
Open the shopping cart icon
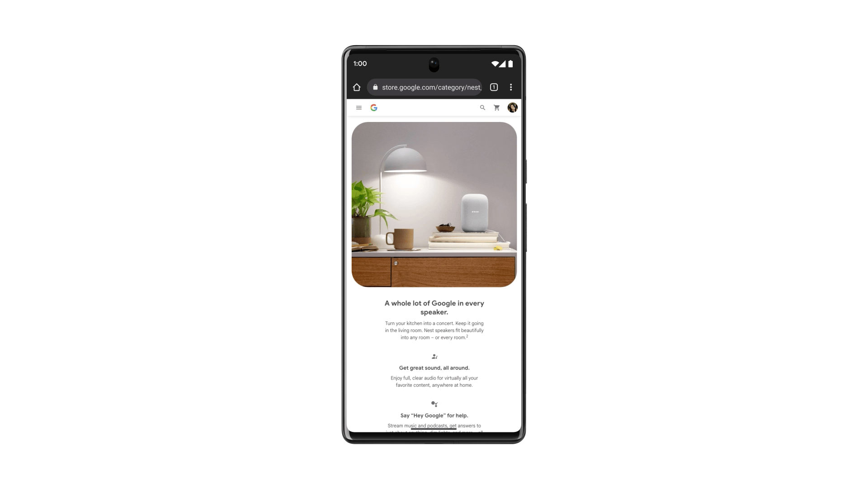click(x=496, y=108)
